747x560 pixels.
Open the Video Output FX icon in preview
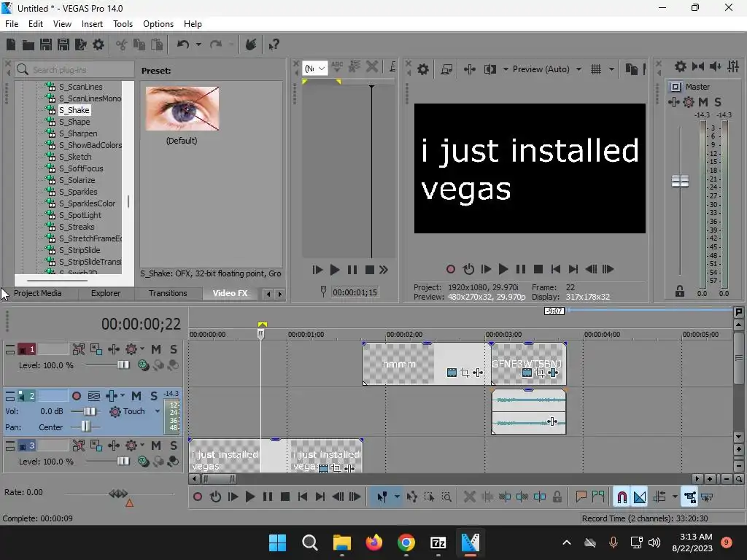click(x=469, y=69)
